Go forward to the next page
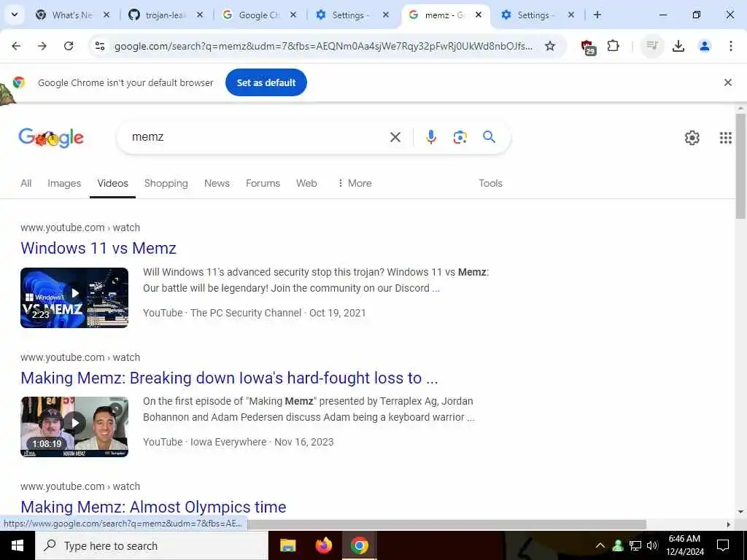 pos(42,46)
